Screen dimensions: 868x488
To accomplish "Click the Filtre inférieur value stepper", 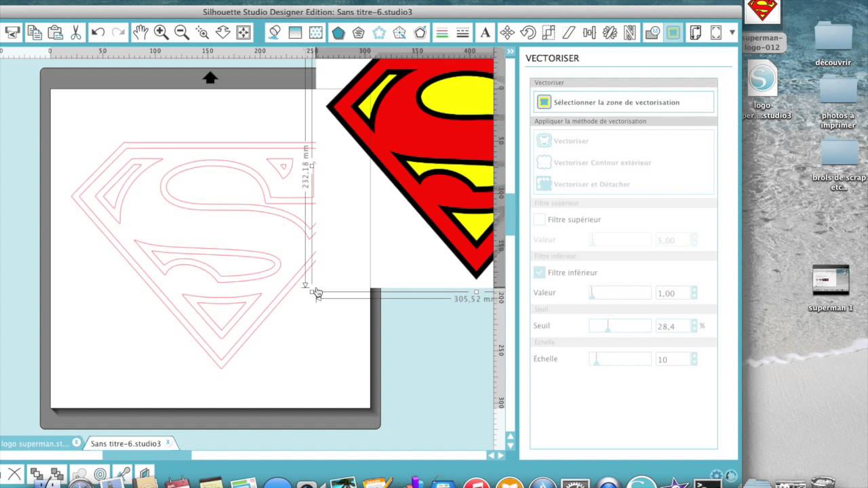I will (x=694, y=293).
